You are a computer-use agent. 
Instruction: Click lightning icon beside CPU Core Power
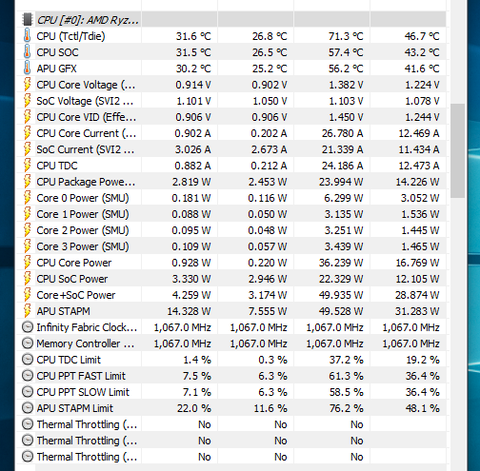point(27,263)
